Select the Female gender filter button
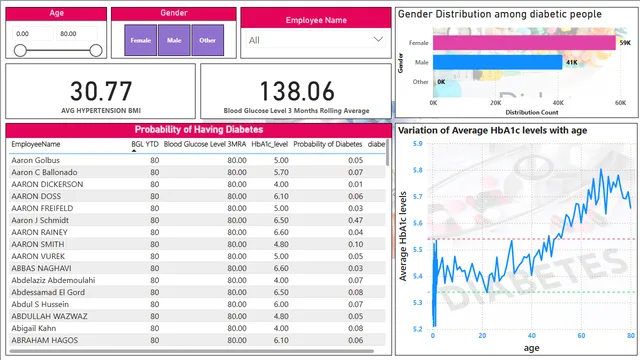The image size is (640, 360). click(140, 40)
